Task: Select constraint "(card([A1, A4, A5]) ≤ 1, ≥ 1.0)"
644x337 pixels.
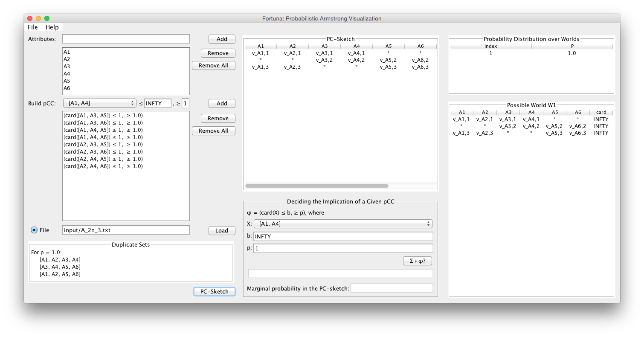Action: (x=126, y=130)
